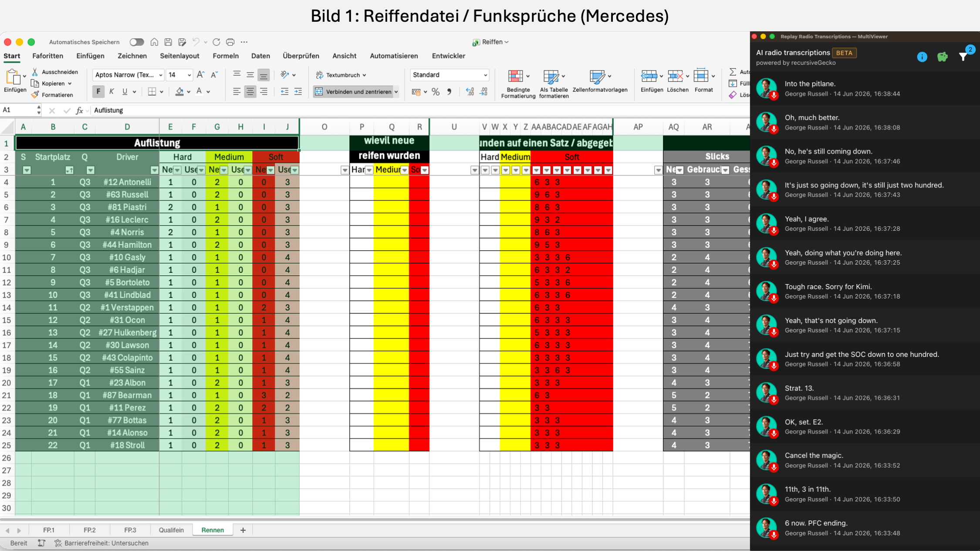The height and width of the screenshot is (551, 980).
Task: Select bottom vertical alignment icon
Action: pos(264,75)
